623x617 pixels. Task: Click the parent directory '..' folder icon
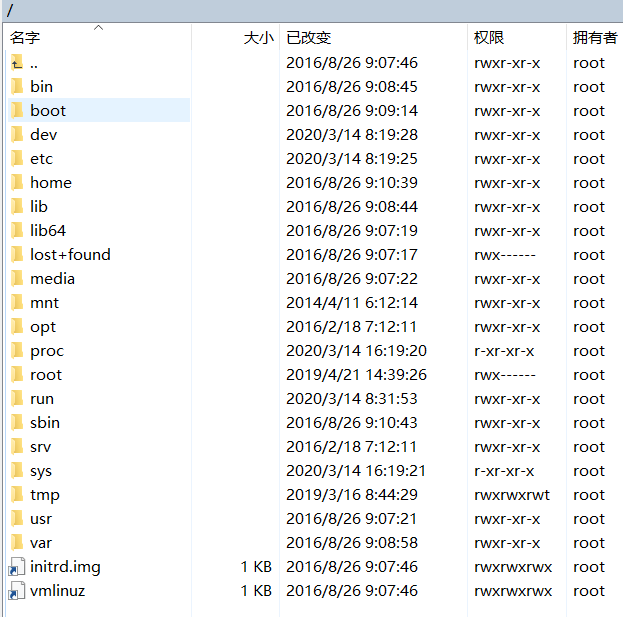click(x=17, y=63)
